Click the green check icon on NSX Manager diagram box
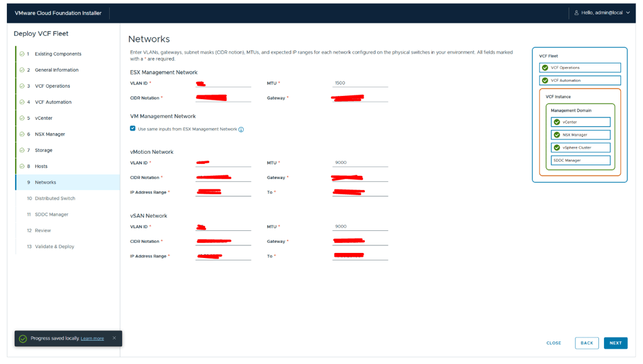The image size is (643, 364). [x=557, y=135]
